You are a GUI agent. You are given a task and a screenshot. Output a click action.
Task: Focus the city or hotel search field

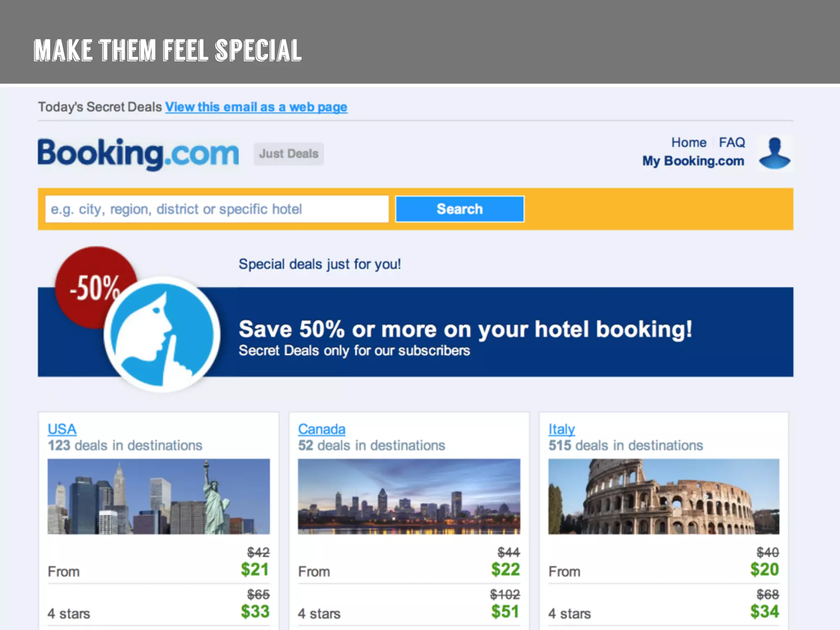(x=217, y=209)
